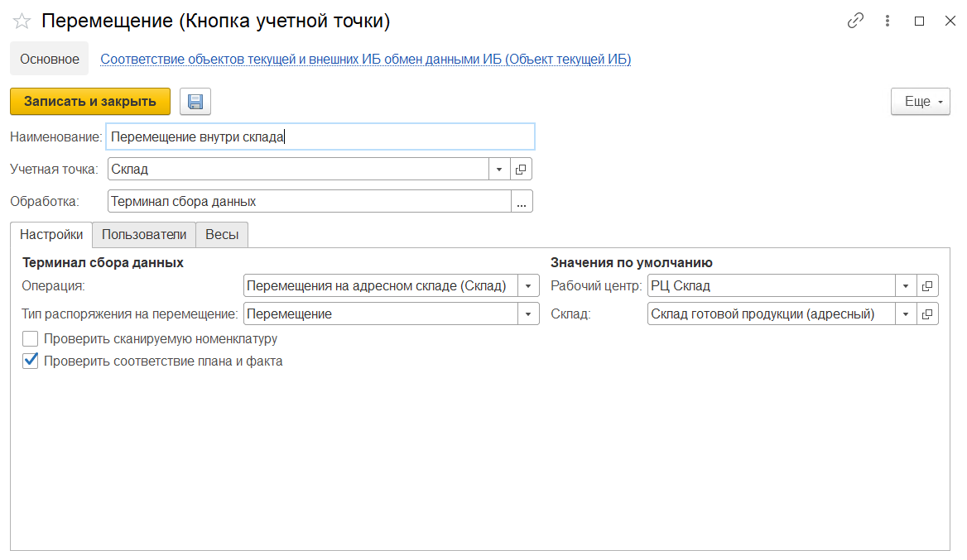This screenshot has width=967, height=560.
Task: Expand the Рабочий центр dropdown
Action: (x=906, y=286)
